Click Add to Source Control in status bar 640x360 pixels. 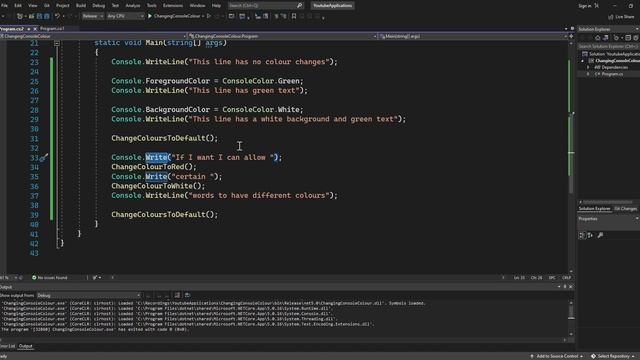557,356
